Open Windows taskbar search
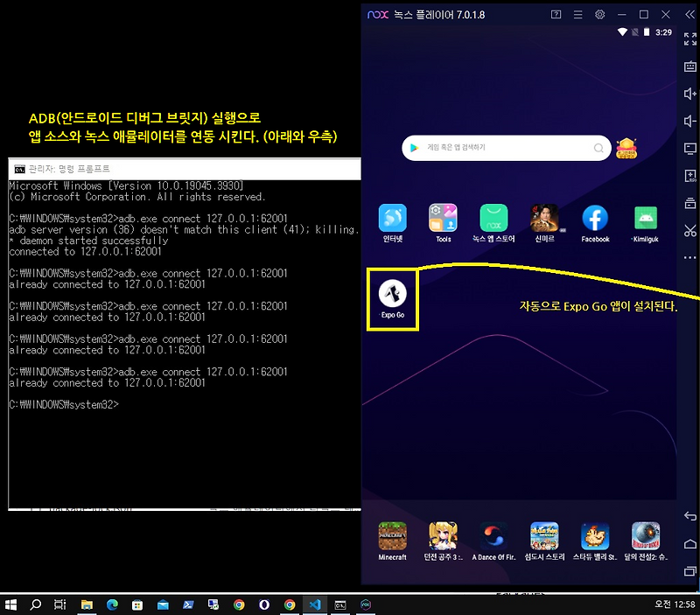The image size is (700, 615). pyautogui.click(x=35, y=605)
